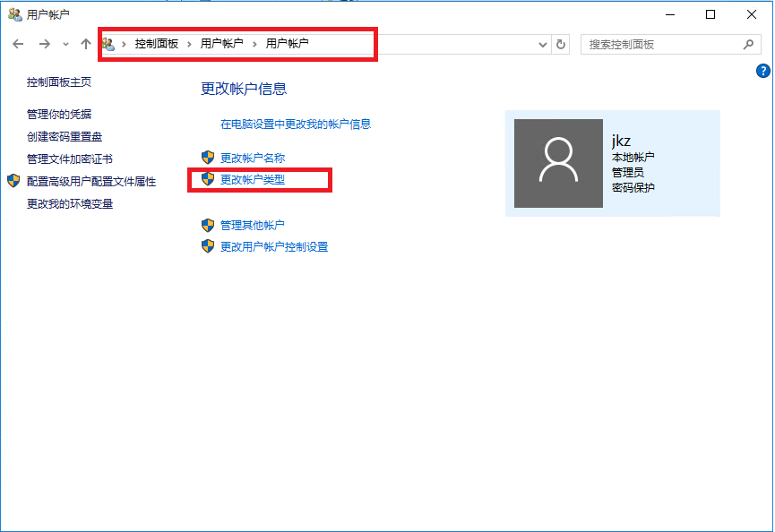The height and width of the screenshot is (532, 775).
Task: Click the search magnifier icon
Action: 747,43
